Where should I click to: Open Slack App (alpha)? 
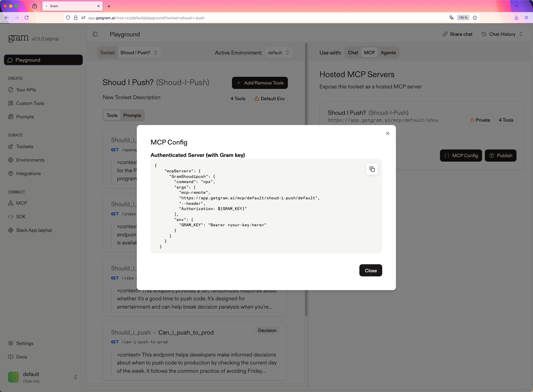click(30, 230)
